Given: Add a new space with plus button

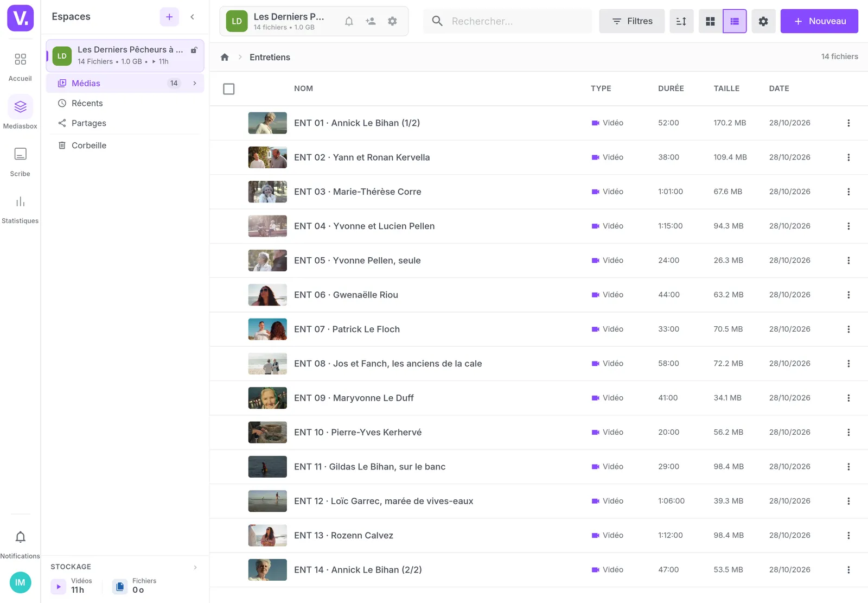Looking at the screenshot, I should (x=169, y=17).
